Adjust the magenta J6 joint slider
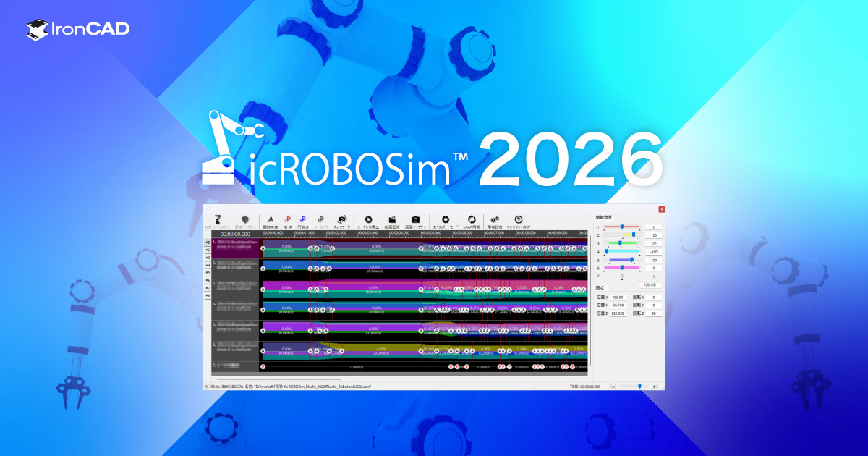 622,268
